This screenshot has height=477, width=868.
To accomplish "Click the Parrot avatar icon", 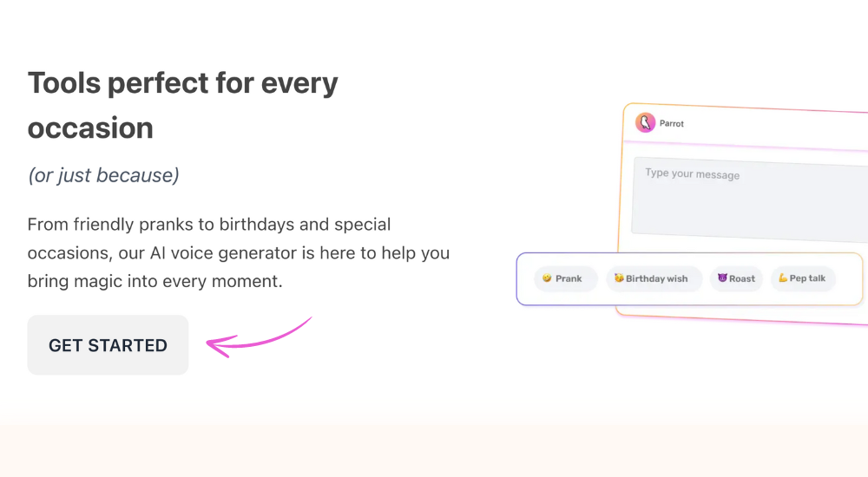I will [x=646, y=123].
